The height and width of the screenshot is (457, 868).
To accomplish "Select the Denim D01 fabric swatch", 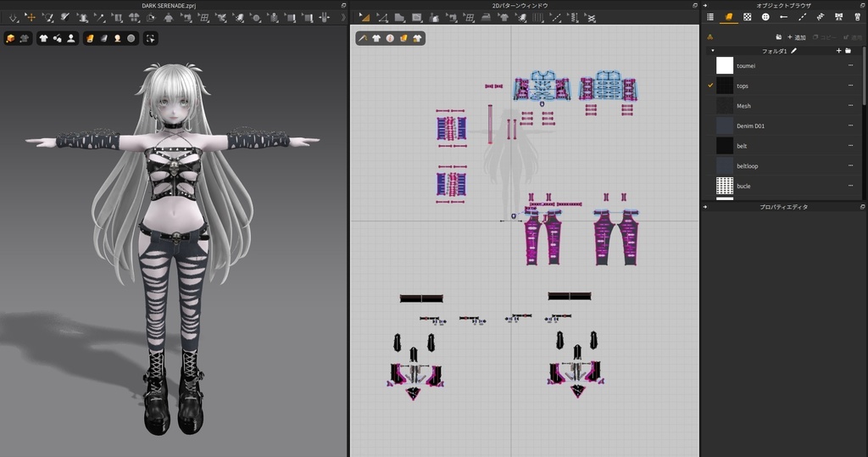I will [725, 125].
